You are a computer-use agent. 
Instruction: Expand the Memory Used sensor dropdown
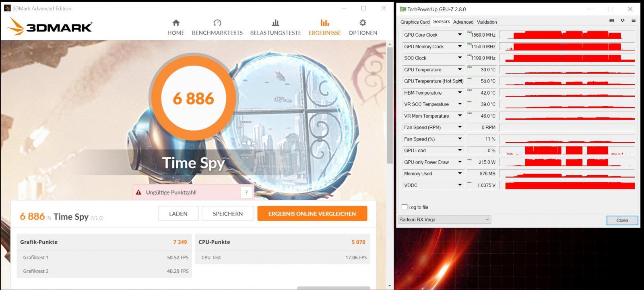(460, 174)
